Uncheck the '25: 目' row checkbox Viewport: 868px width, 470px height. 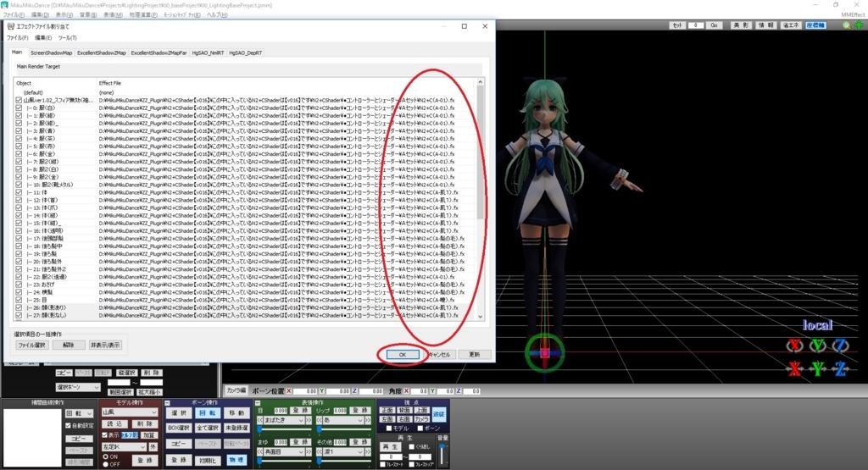point(19,300)
